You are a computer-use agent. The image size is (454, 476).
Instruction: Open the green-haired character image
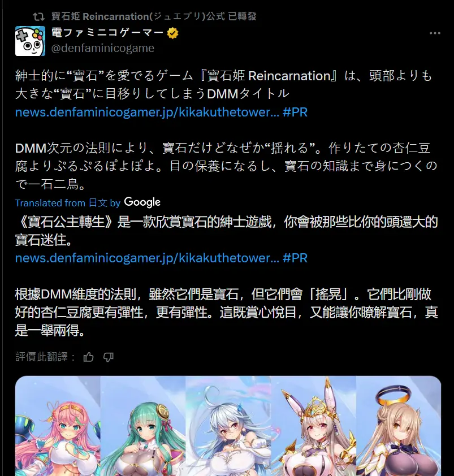142,426
